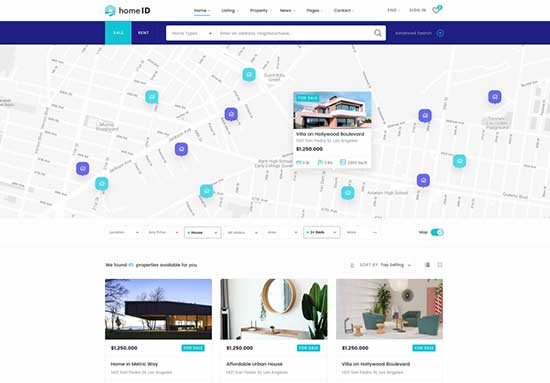The image size is (550, 383).
Task: Select the topmost teal map marker
Action: 249,74
